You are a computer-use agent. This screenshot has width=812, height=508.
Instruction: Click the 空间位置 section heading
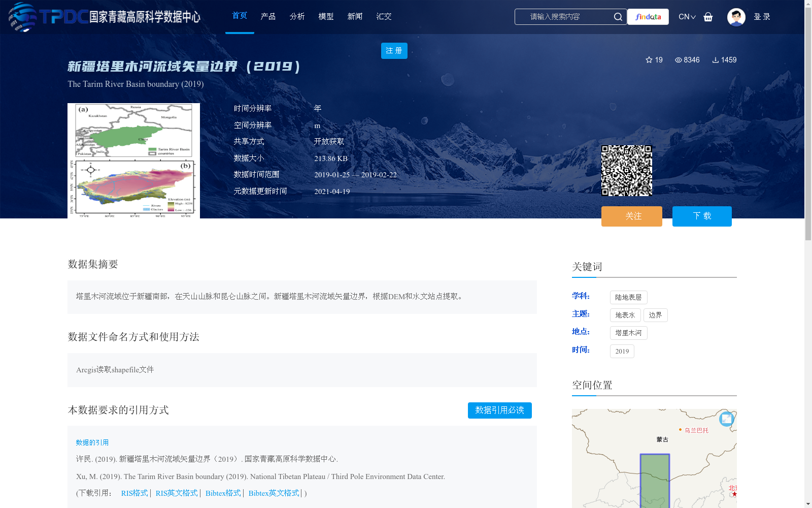(592, 385)
